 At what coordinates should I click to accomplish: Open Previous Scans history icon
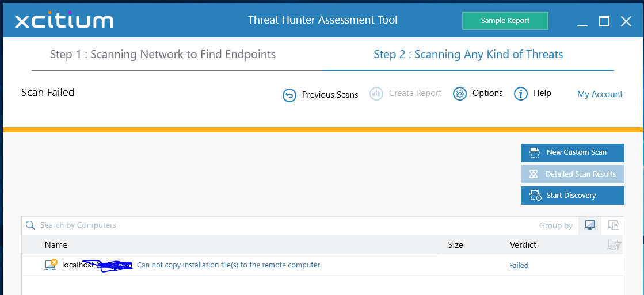click(289, 95)
